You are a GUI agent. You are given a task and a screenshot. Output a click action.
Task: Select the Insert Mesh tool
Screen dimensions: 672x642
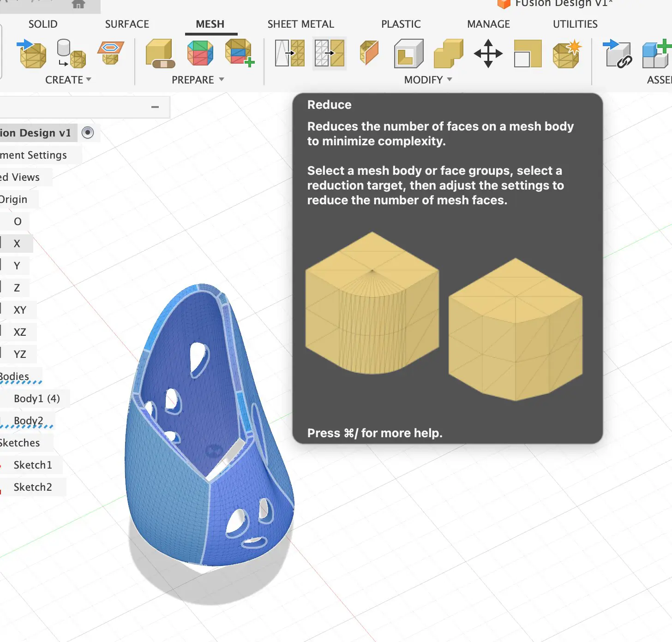(x=31, y=54)
